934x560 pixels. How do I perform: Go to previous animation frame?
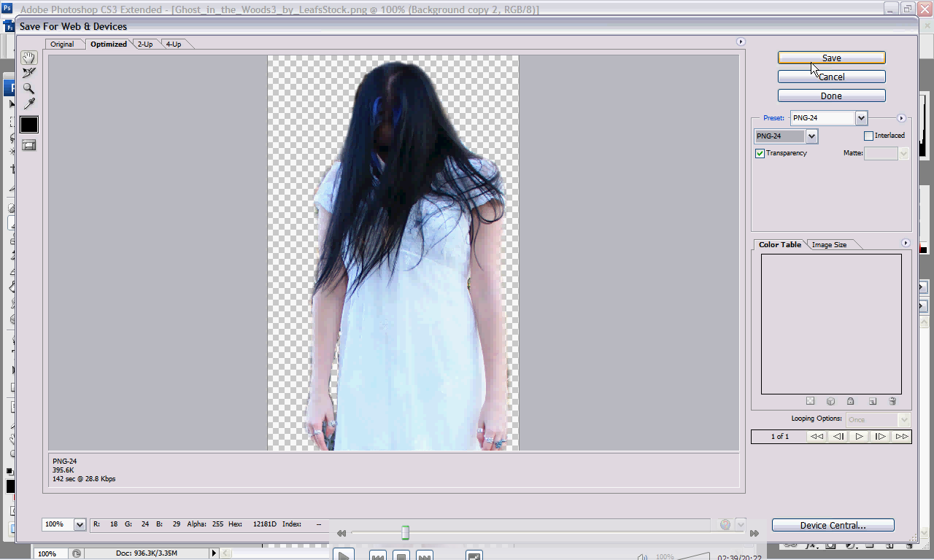(838, 437)
